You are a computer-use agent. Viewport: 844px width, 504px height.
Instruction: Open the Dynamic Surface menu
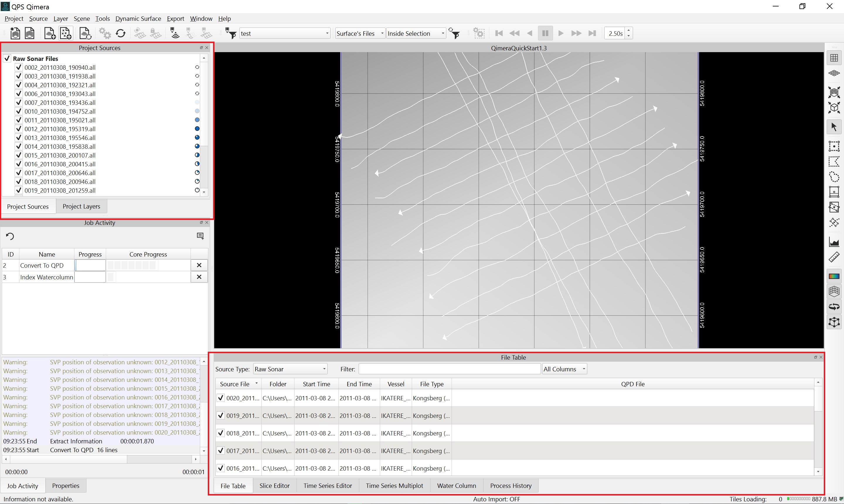coord(138,19)
